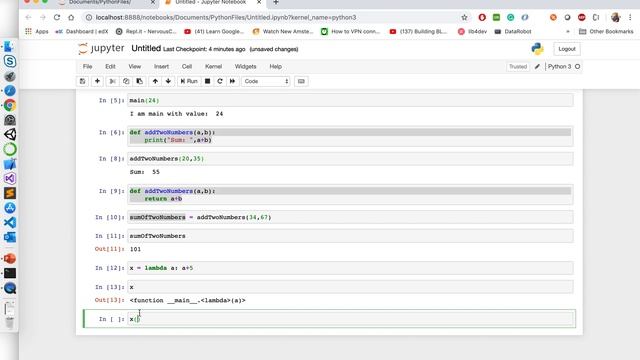The height and width of the screenshot is (360, 640).
Task: Click the Last Checkpoint text
Action: point(204,49)
